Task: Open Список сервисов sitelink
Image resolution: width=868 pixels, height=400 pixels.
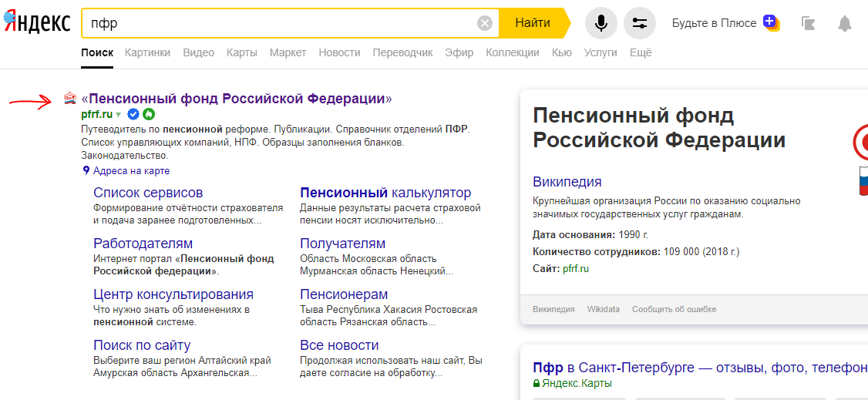Action: coord(148,193)
